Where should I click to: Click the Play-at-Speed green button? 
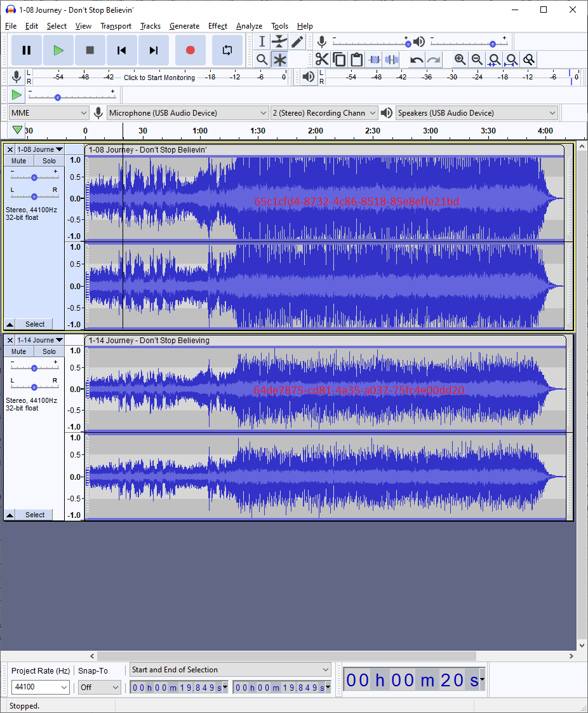pos(17,95)
